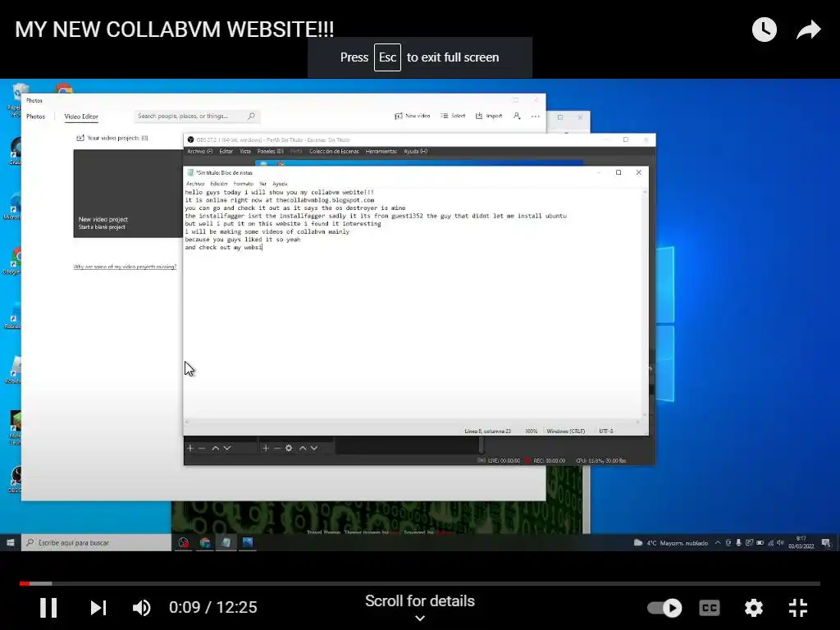Open Notepad Edición menu
This screenshot has width=840, height=630.
(218, 184)
